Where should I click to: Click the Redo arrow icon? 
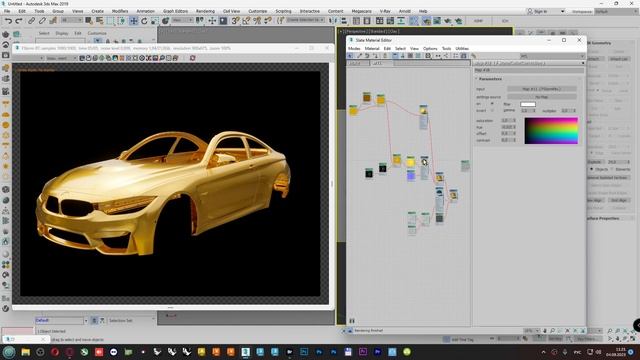click(19, 21)
